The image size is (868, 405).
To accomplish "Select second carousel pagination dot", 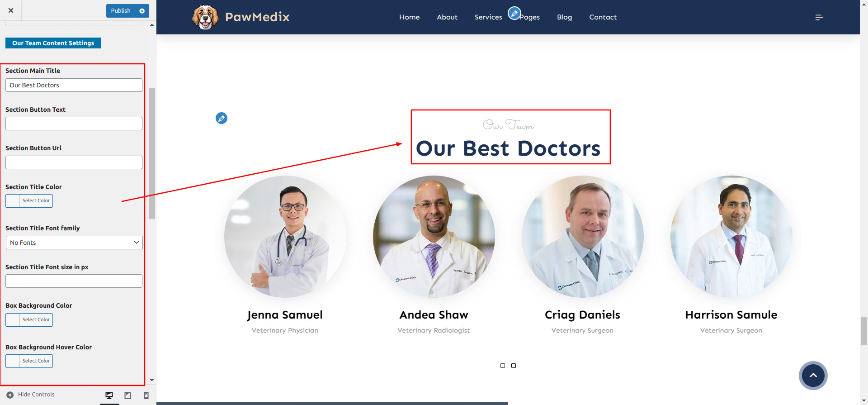I will tap(514, 366).
